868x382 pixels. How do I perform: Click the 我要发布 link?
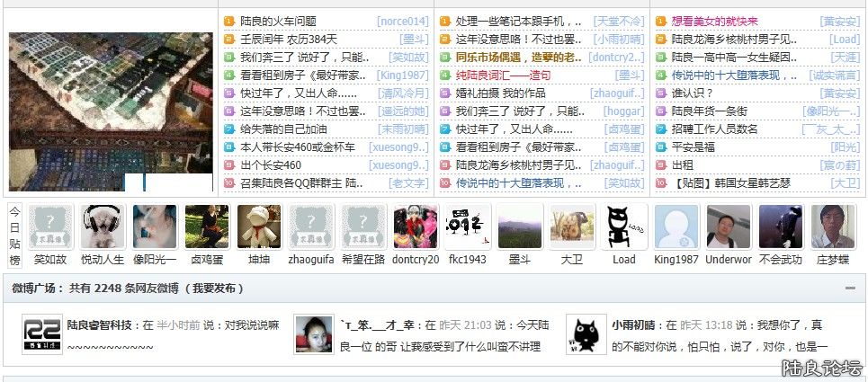pyautogui.click(x=214, y=289)
